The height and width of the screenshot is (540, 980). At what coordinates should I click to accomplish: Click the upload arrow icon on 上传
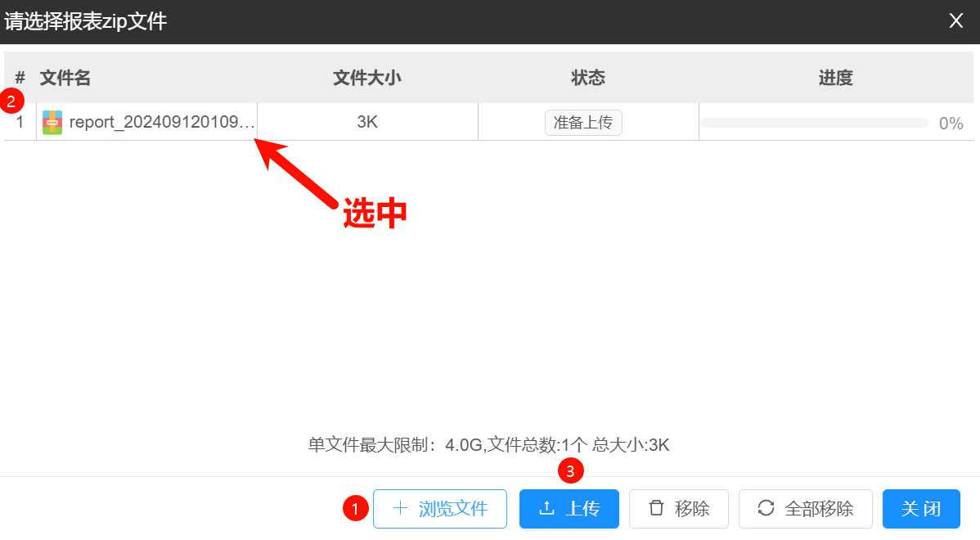coord(546,509)
